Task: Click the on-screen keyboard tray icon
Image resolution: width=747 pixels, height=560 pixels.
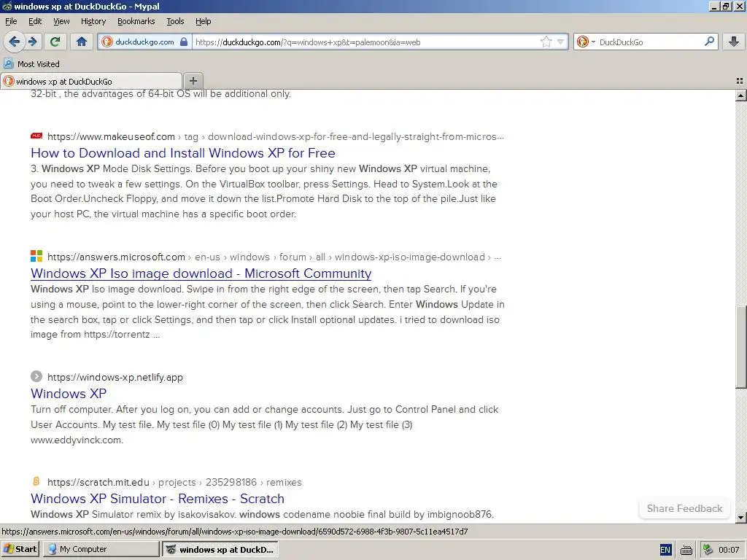Action: coord(686,550)
